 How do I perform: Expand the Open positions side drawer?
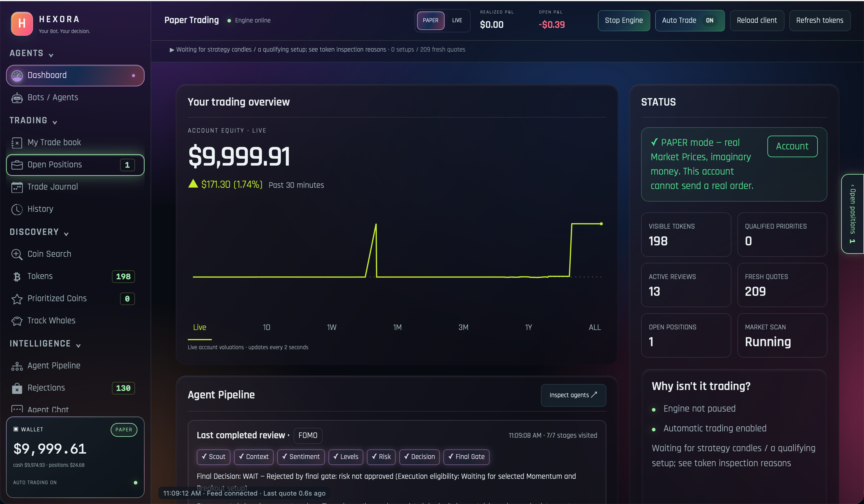852,214
